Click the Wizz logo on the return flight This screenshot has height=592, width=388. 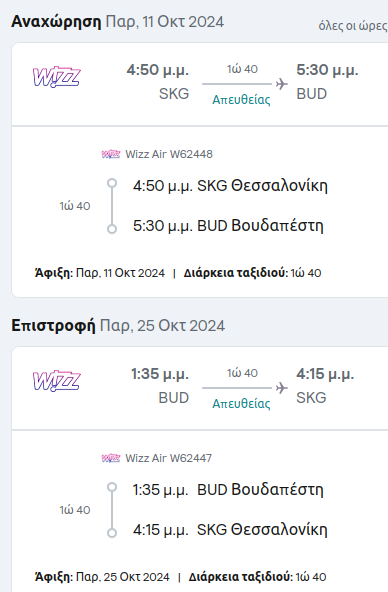tap(57, 381)
